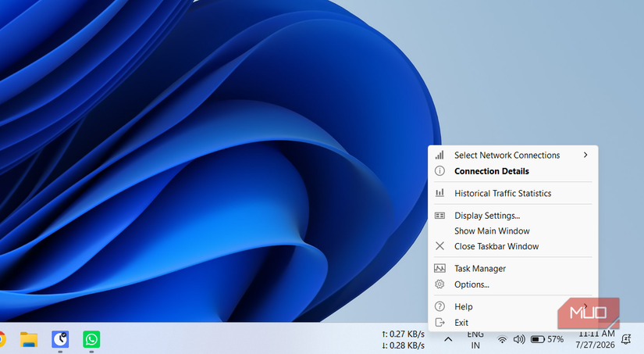The width and height of the screenshot is (644, 354).
Task: Open Historical Traffic Statistics
Action: [513, 193]
